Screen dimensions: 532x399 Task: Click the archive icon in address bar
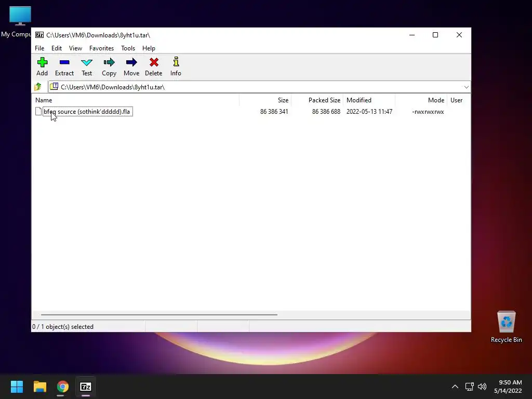pos(54,87)
